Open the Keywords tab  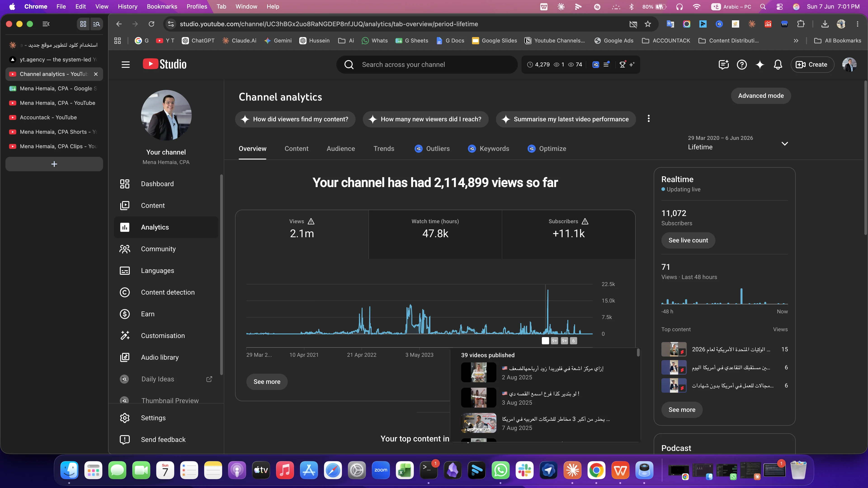coord(488,148)
